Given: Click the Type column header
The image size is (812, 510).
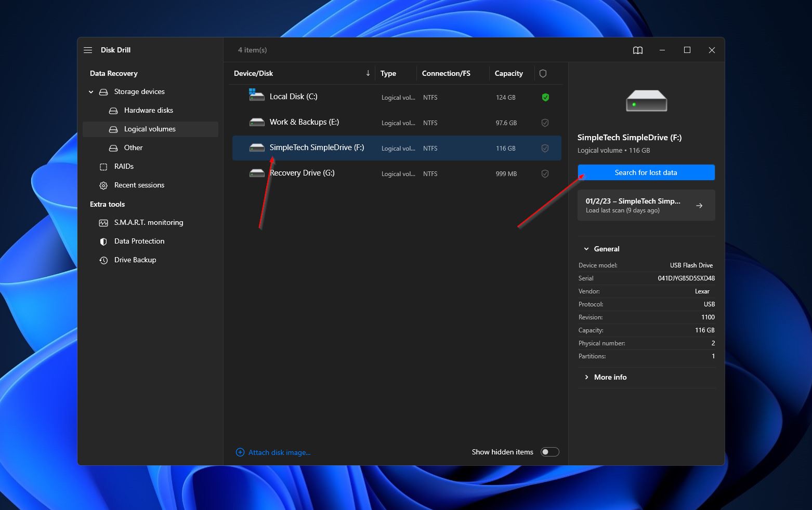Looking at the screenshot, I should coord(388,73).
